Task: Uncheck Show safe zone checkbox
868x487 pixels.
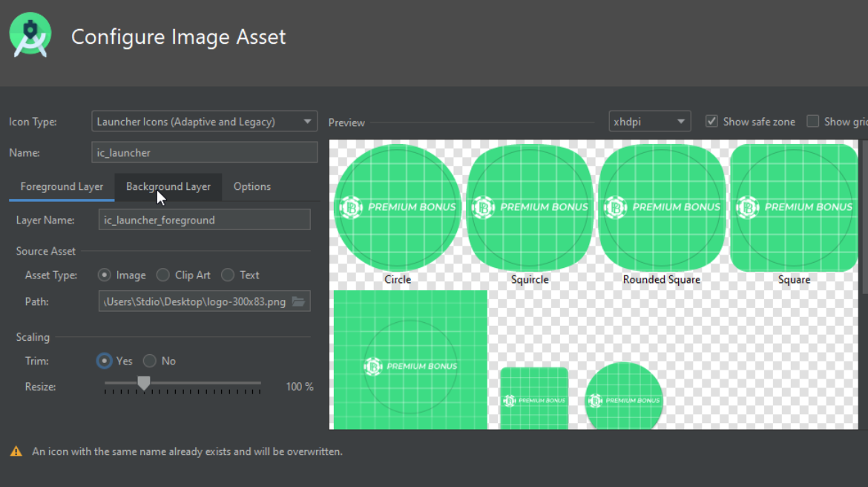Action: [711, 121]
